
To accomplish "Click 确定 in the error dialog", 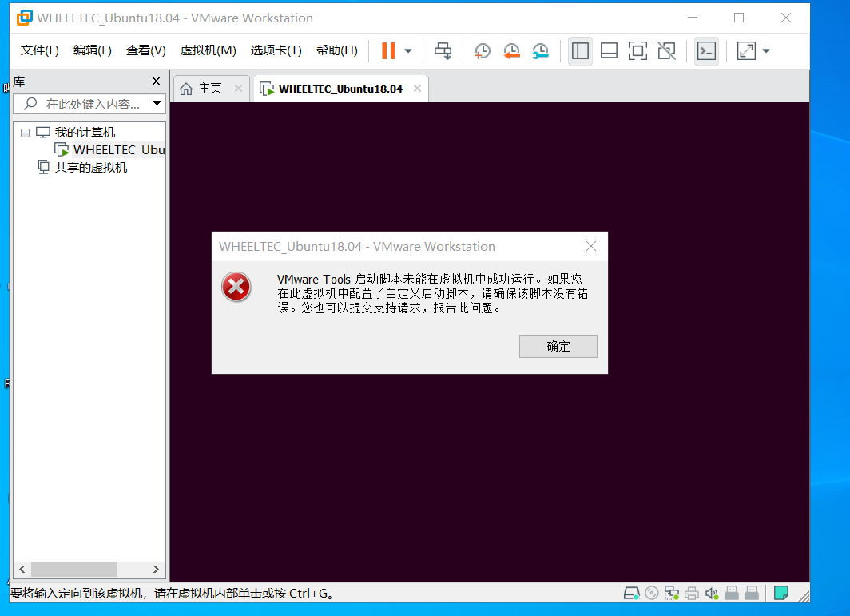I will (558, 347).
